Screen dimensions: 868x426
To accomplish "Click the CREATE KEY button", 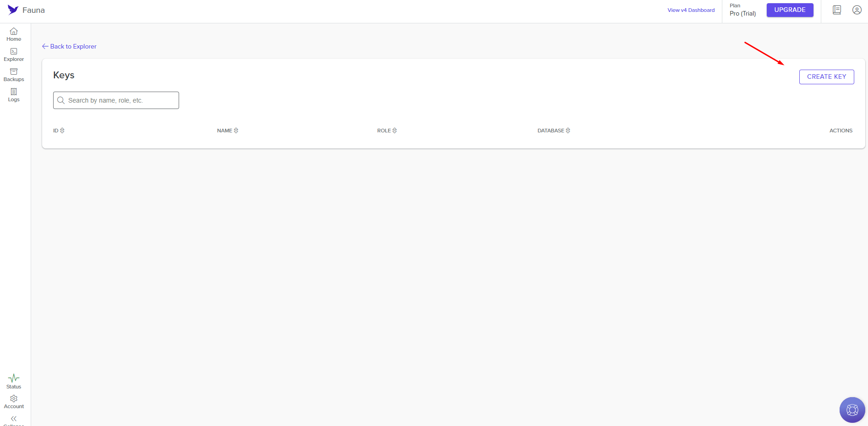I will (x=826, y=77).
